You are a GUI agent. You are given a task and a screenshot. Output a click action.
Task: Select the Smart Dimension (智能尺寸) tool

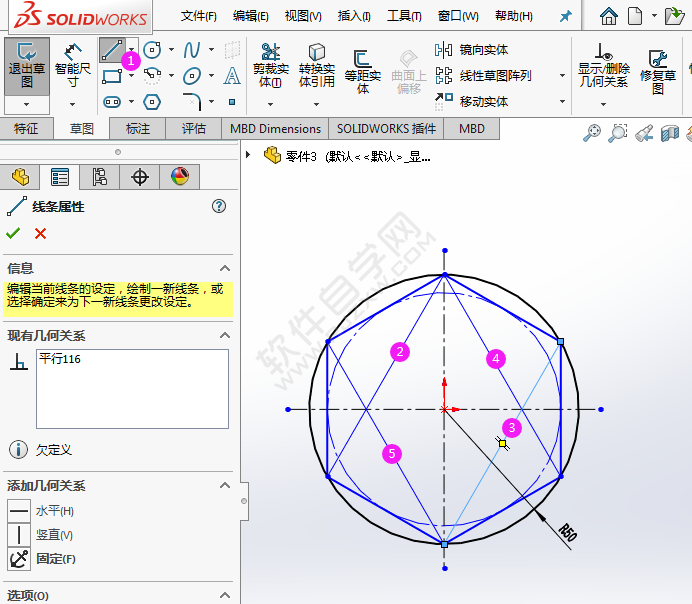[x=72, y=67]
